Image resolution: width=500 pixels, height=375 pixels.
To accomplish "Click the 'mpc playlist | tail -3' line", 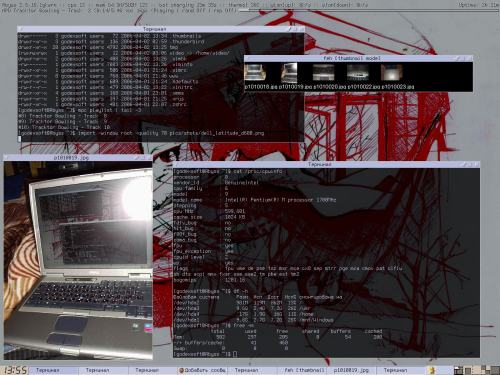I will click(x=80, y=110).
